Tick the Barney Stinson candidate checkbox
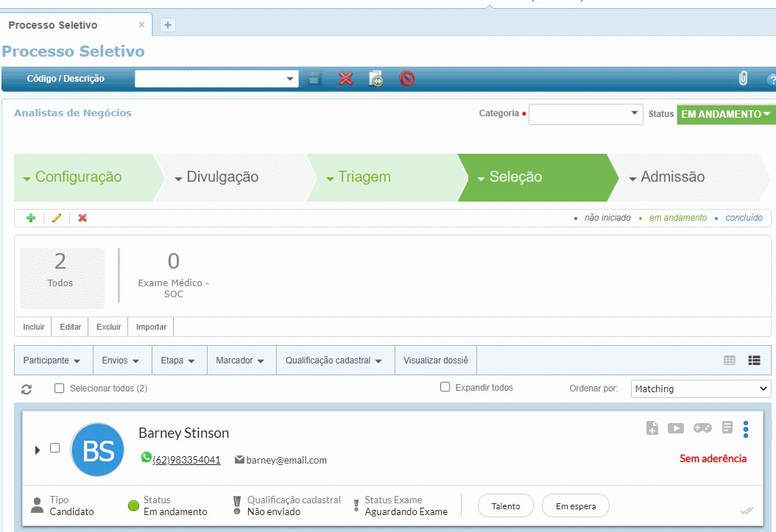Screen dimensions: 776x532 click(54, 448)
